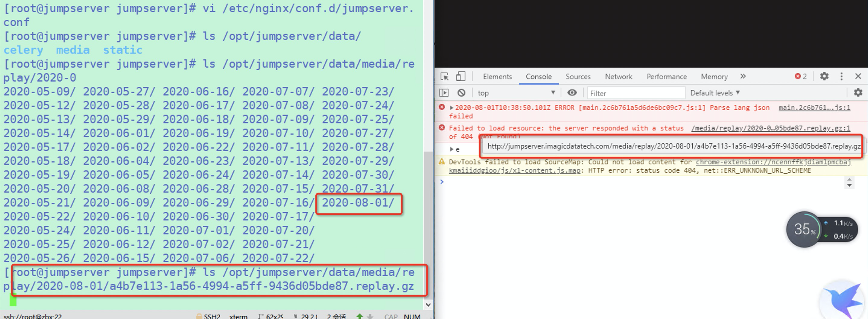Open the top JavaScript context dropdown
This screenshot has width=868, height=319.
click(516, 93)
